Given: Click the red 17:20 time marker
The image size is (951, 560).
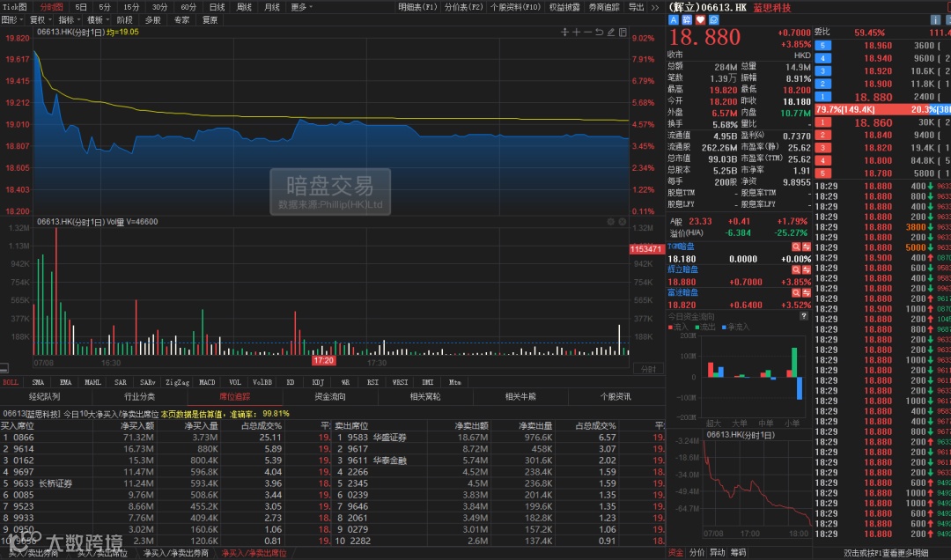Looking at the screenshot, I should (324, 361).
